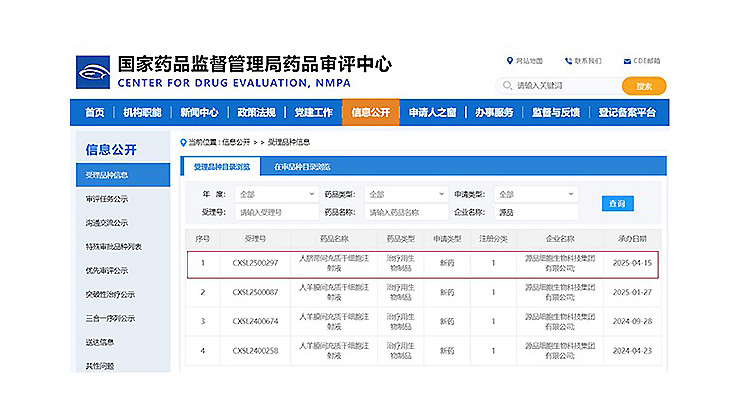The height and width of the screenshot is (417, 740).
Task: Open the 登记备案平台 navigation item
Action: [627, 112]
